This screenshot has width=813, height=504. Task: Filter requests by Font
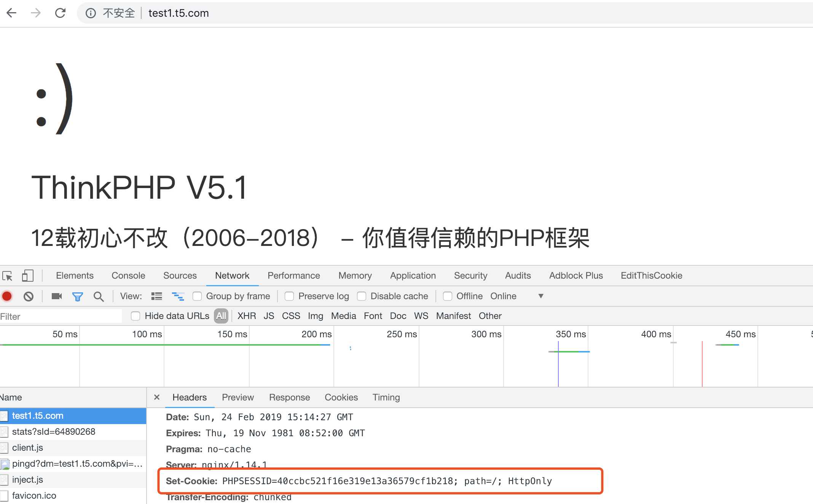(x=373, y=316)
